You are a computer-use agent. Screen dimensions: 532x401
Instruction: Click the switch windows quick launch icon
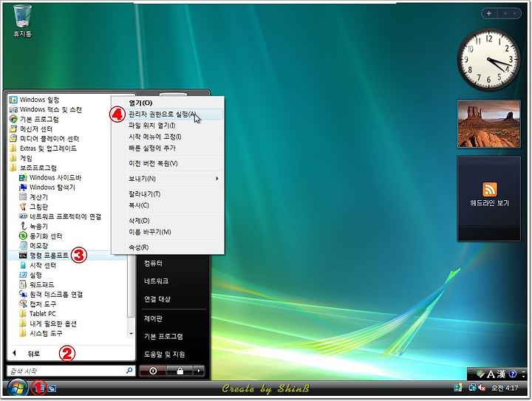tap(52, 388)
